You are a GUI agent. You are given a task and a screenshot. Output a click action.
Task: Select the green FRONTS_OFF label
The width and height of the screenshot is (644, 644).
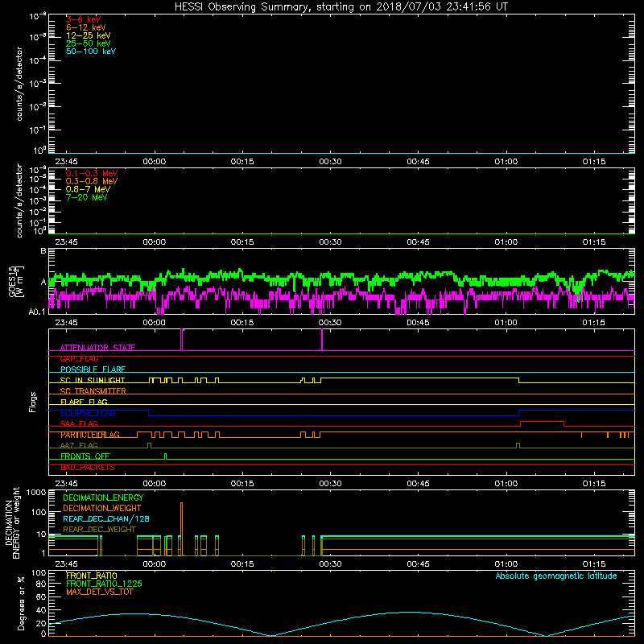coord(85,456)
